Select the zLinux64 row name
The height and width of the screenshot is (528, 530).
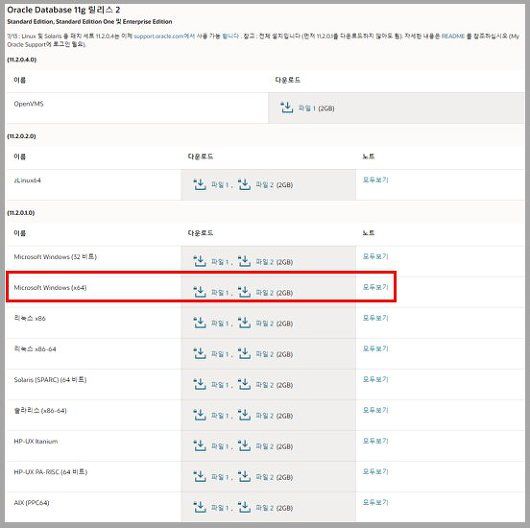pos(27,181)
